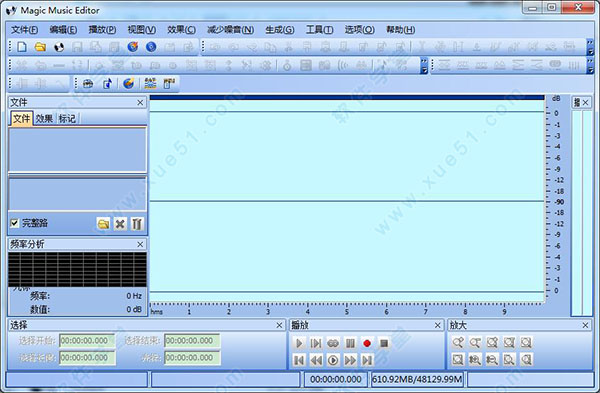Open the 播放(P) menu
Viewport: 600px width, 393px height.
(102, 29)
